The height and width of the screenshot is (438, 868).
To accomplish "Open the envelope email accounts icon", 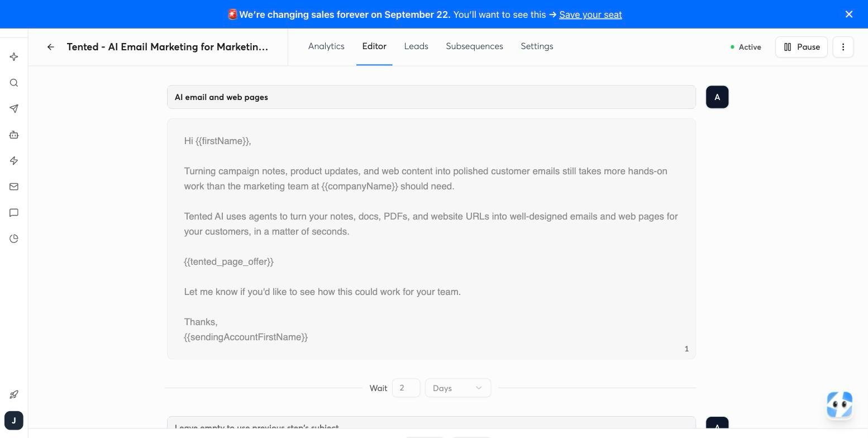I will (x=14, y=187).
